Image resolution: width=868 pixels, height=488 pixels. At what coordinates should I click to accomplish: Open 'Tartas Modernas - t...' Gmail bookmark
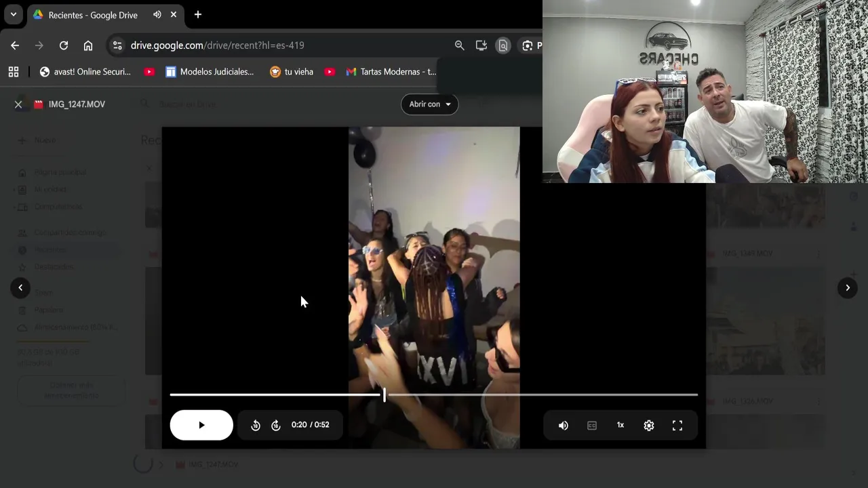coord(391,72)
